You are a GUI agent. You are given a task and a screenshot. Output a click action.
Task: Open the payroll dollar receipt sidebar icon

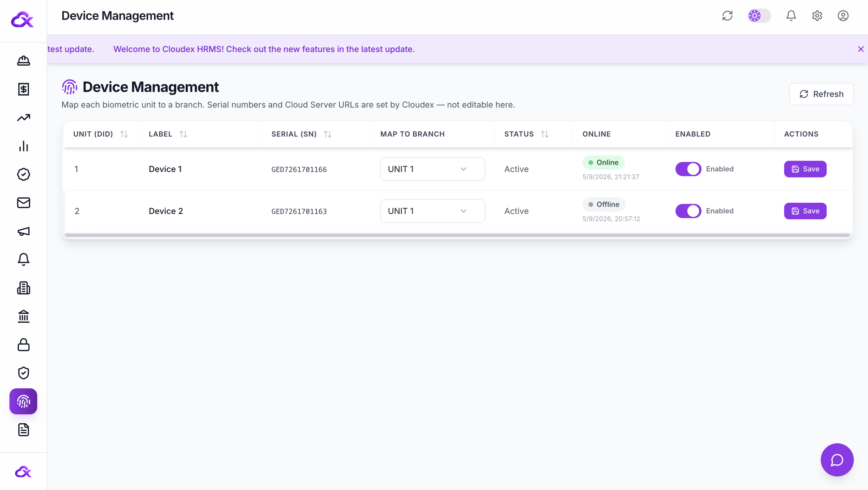click(x=23, y=89)
